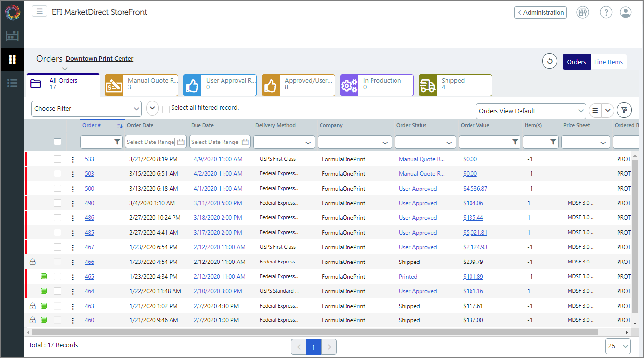This screenshot has width=644, height=358.
Task: Check the checkbox for order 465
Action: pos(58,277)
